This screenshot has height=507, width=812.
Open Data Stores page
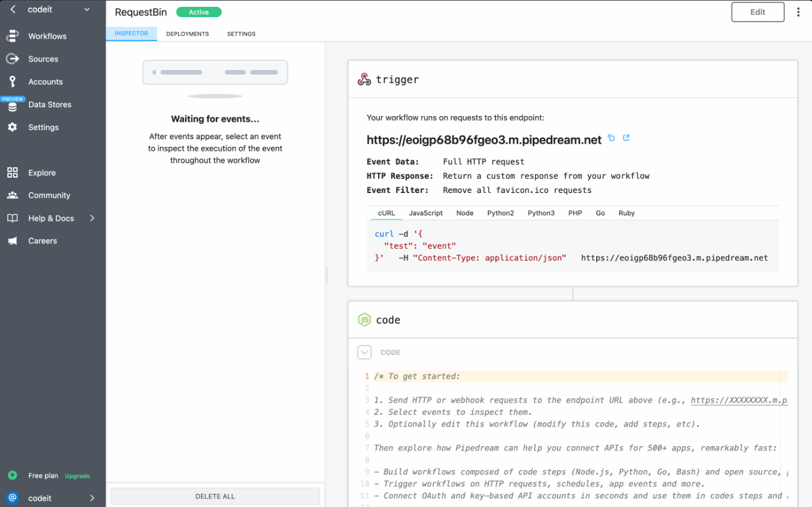pyautogui.click(x=50, y=104)
